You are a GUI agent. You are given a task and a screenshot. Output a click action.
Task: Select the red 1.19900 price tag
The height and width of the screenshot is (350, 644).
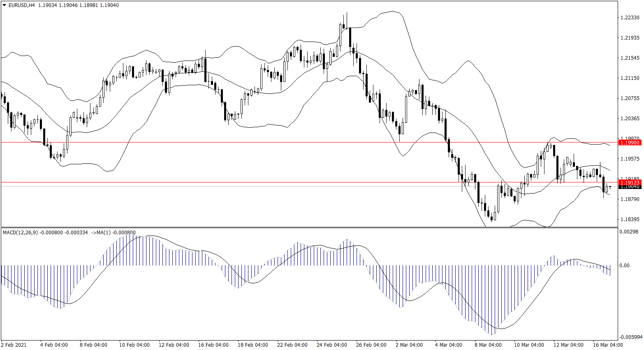629,142
